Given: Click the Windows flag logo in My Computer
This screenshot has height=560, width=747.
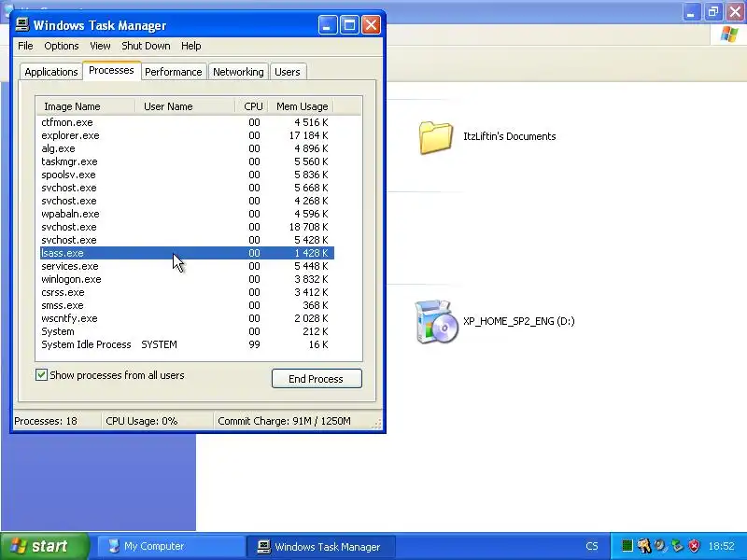Looking at the screenshot, I should pos(729,35).
